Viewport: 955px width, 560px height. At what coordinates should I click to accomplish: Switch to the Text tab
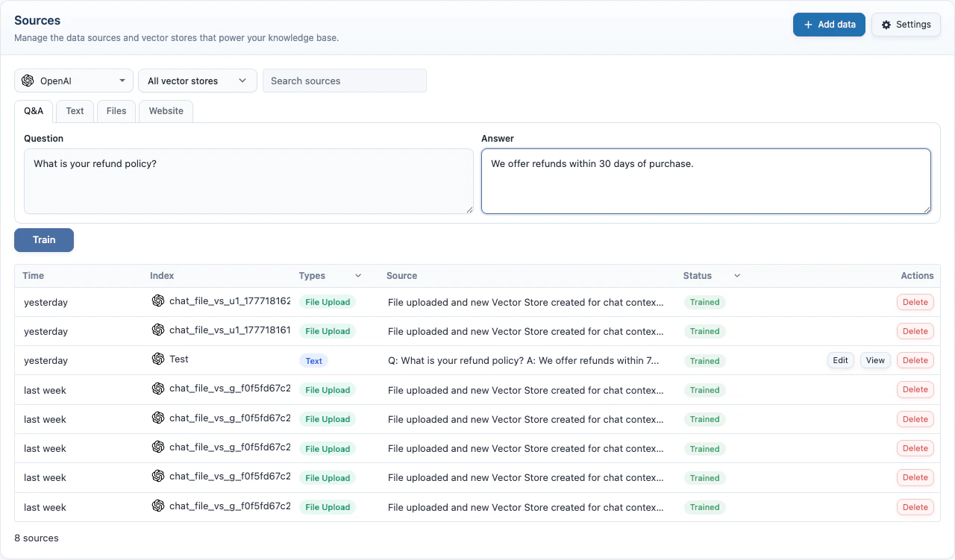[75, 110]
